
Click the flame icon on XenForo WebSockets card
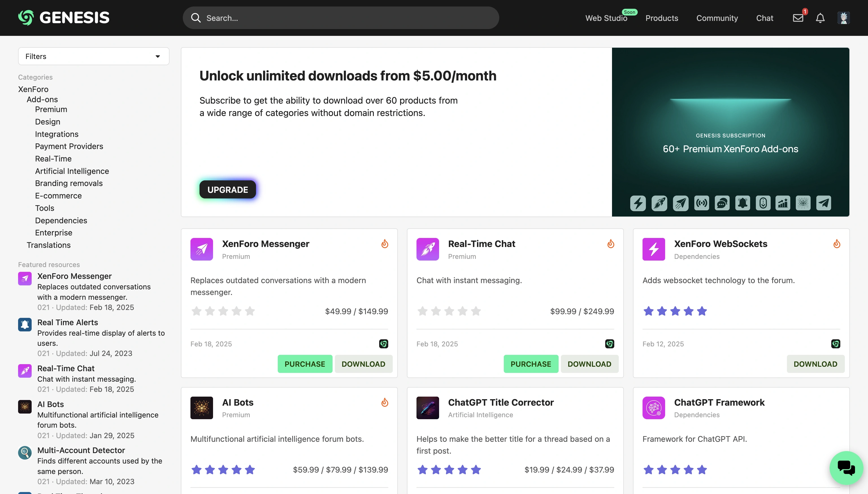pos(836,244)
